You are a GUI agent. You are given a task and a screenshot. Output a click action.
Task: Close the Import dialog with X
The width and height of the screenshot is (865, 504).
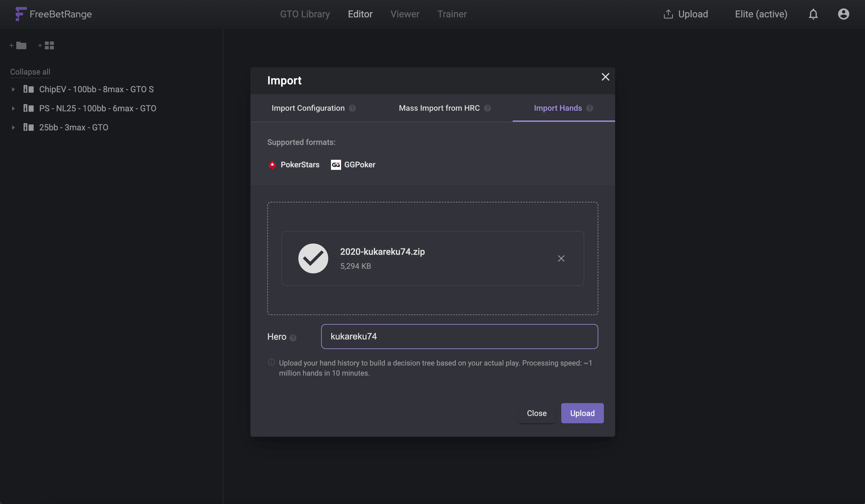605,77
